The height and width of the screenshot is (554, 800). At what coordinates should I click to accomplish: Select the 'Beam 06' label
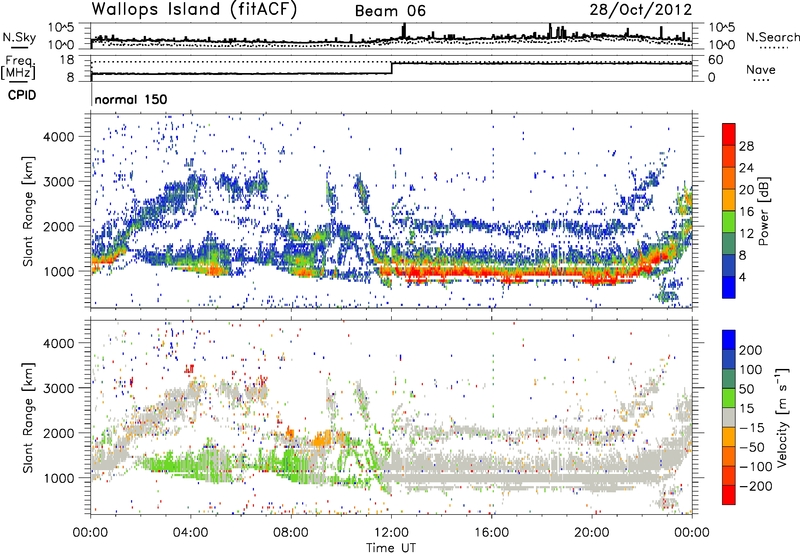point(390,11)
